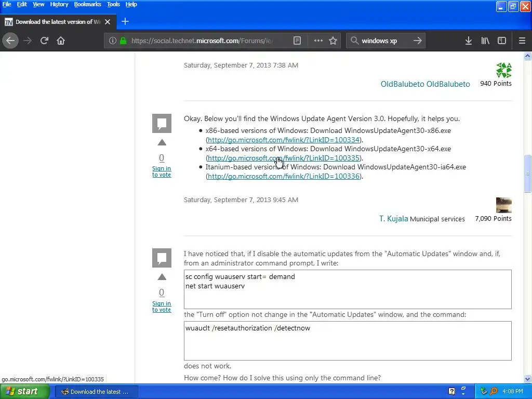This screenshot has width=532, height=399.
Task: Click Sign in to vote on Update Agent post
Action: coord(162,171)
